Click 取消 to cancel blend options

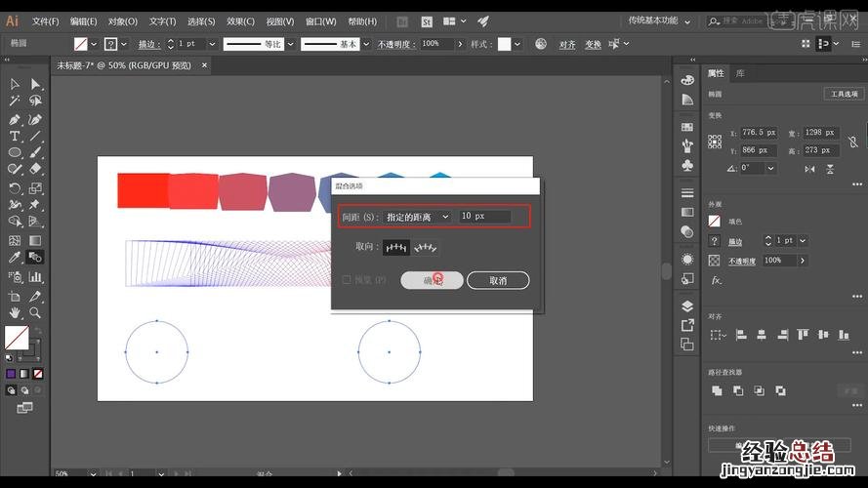(497, 280)
